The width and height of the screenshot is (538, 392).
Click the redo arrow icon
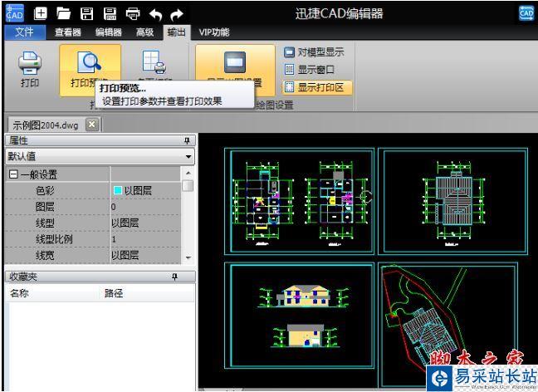click(x=177, y=14)
